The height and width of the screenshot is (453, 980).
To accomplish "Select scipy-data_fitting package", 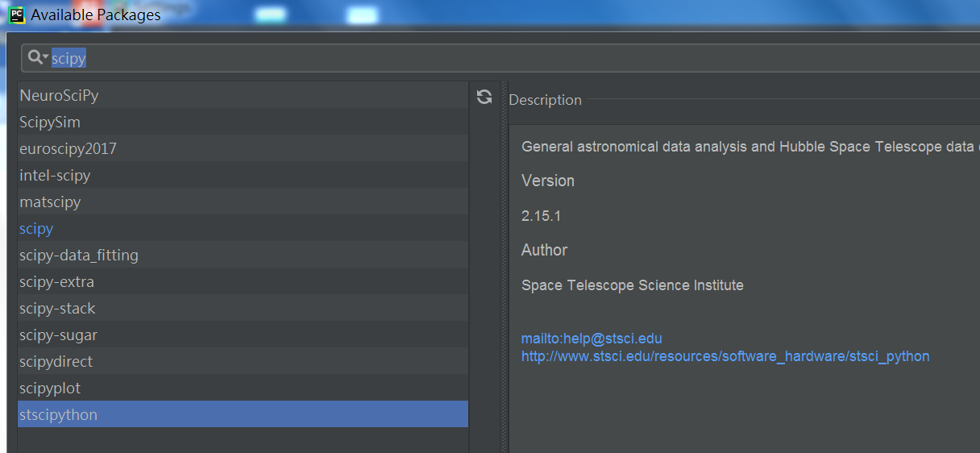I will click(243, 255).
